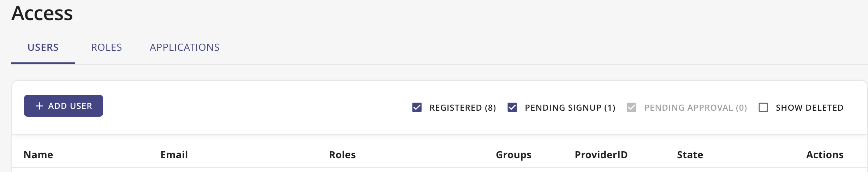868x172 pixels.
Task: Click the Email column header
Action: 174,155
